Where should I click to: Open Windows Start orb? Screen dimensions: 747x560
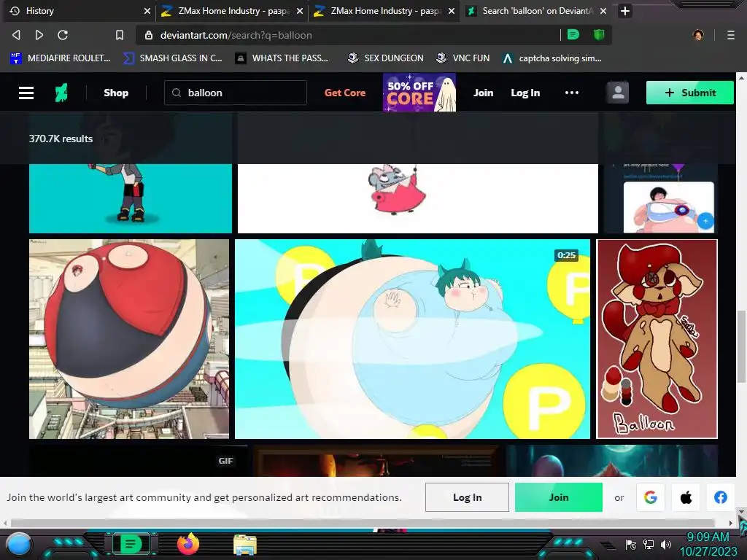coord(19,544)
